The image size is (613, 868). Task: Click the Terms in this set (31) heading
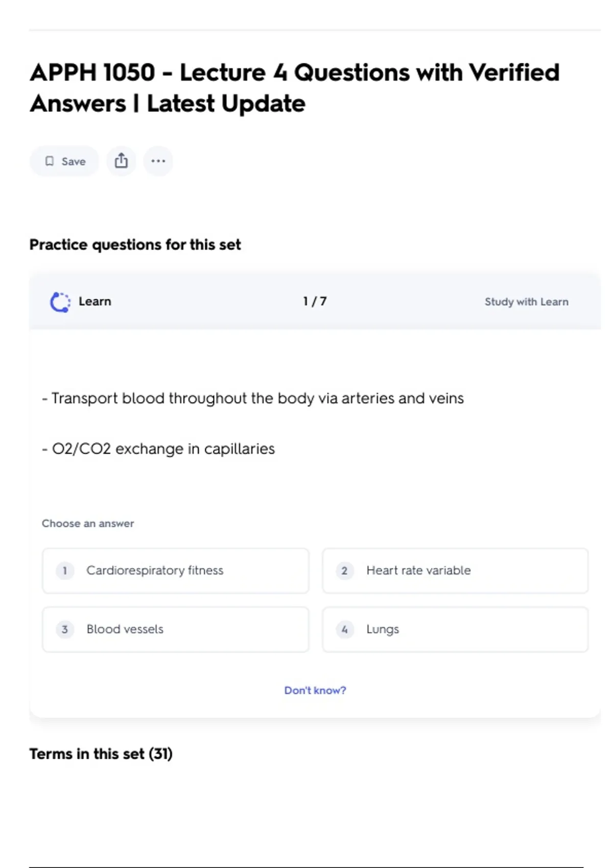(x=101, y=754)
